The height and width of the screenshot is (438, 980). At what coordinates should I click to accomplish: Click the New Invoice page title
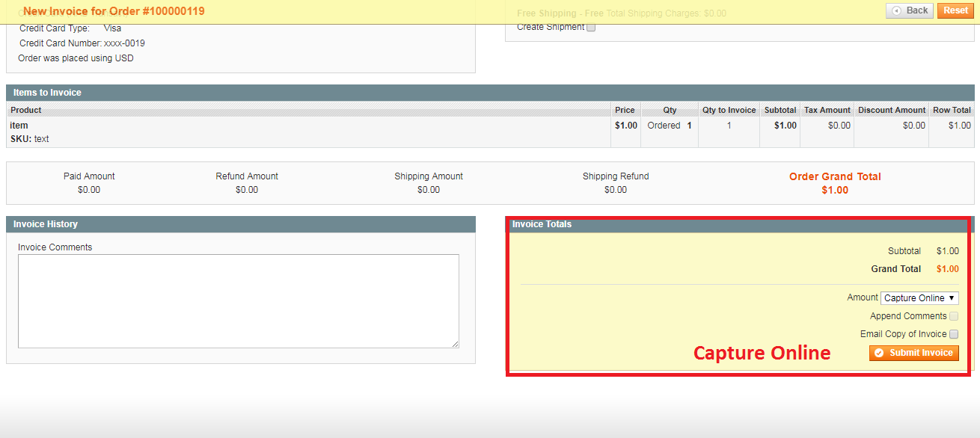tap(114, 11)
